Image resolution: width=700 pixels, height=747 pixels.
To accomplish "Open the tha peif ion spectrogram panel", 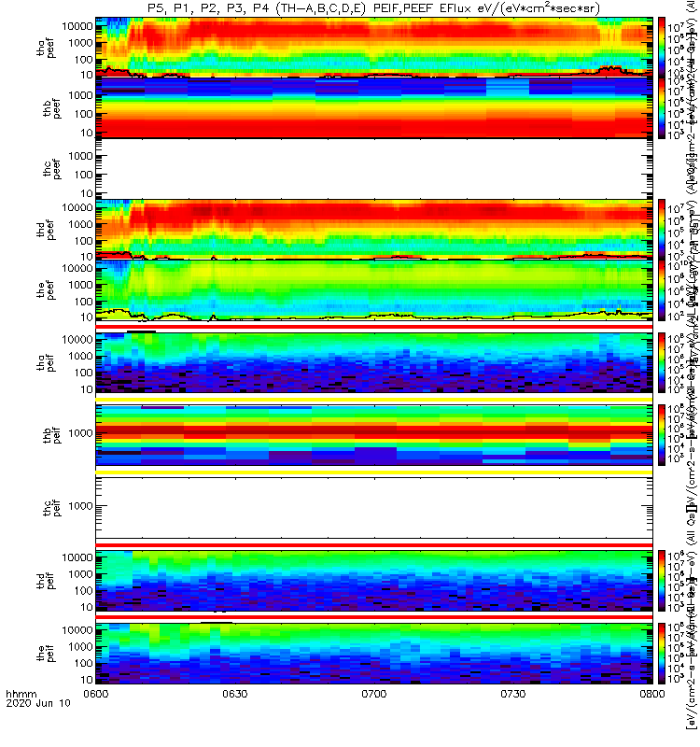I will [374, 362].
